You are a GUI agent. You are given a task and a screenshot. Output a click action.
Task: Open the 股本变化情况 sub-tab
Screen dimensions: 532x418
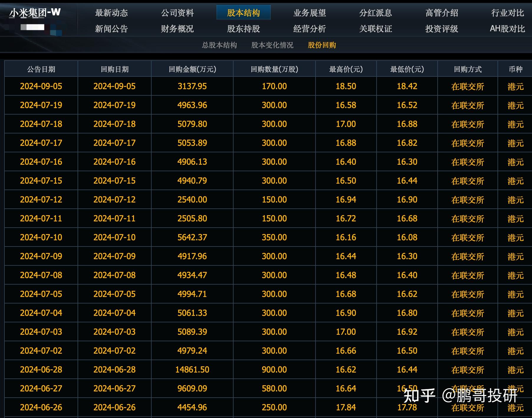(x=272, y=45)
